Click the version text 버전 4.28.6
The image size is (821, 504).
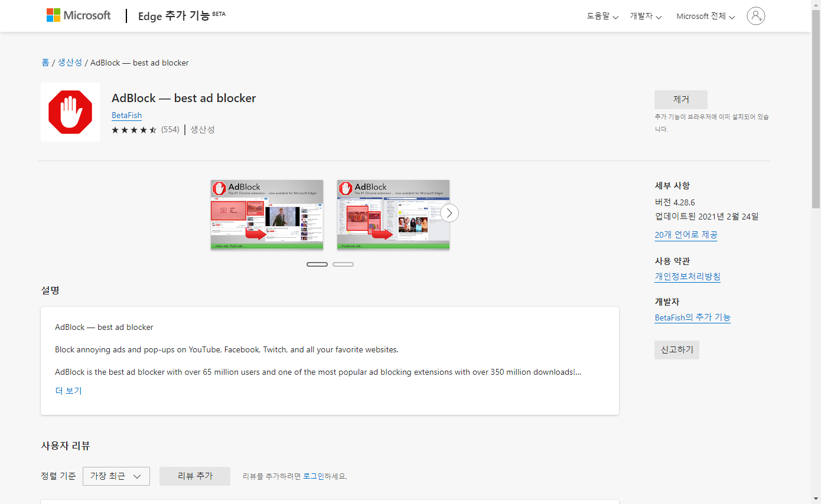[x=675, y=202]
